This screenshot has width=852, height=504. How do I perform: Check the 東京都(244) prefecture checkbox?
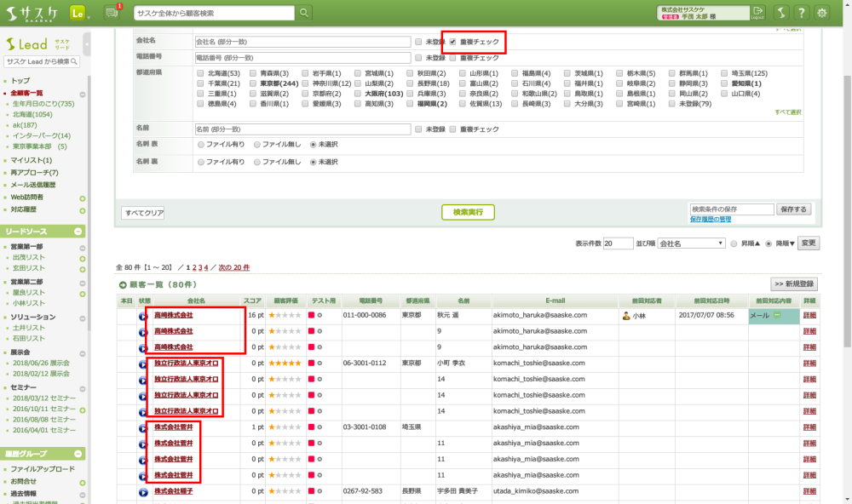[254, 84]
